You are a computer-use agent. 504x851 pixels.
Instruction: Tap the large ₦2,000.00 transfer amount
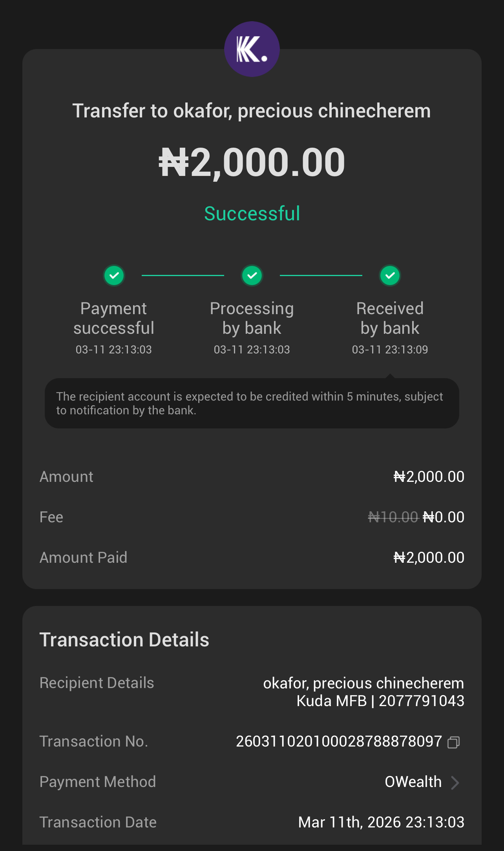[x=252, y=162]
